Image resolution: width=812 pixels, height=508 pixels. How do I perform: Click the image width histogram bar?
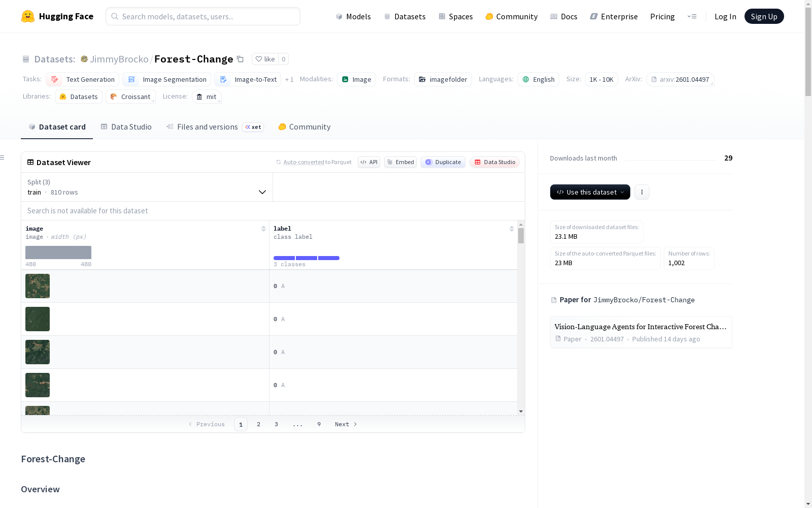(58, 252)
